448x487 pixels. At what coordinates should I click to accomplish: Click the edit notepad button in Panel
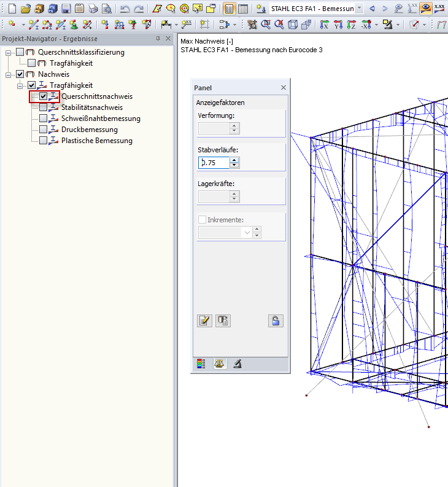pos(204,321)
